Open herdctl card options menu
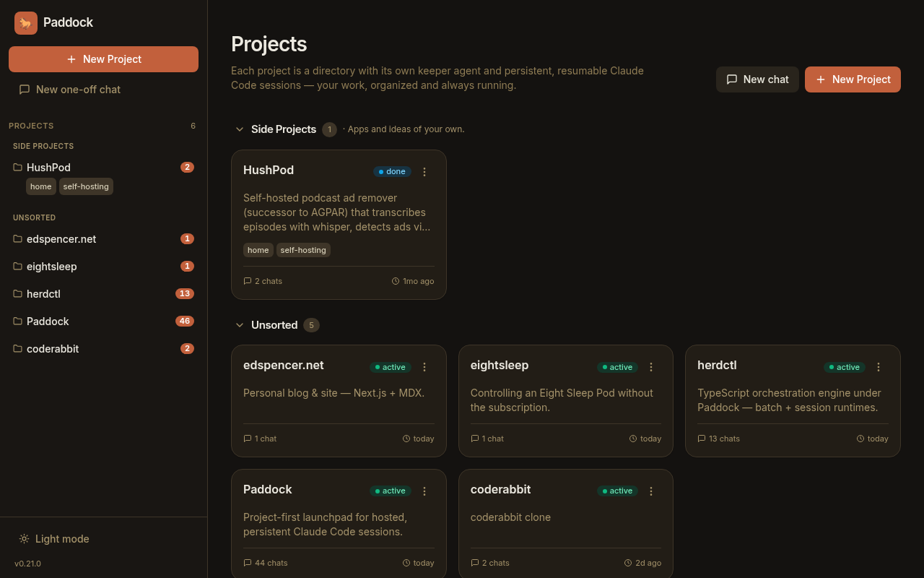 click(879, 367)
